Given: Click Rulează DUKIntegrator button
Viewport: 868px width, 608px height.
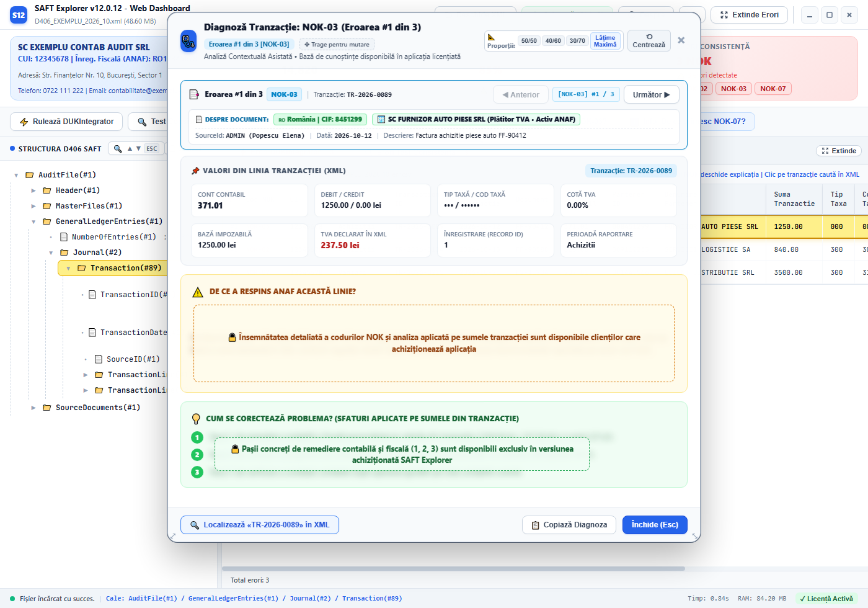Looking at the screenshot, I should click(x=66, y=122).
